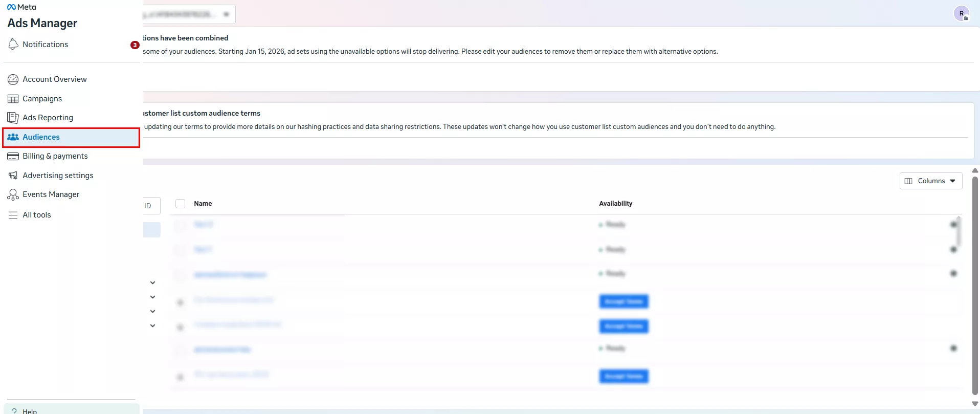Click the Events Manager icon
This screenshot has height=414, width=980.
pyautogui.click(x=13, y=194)
